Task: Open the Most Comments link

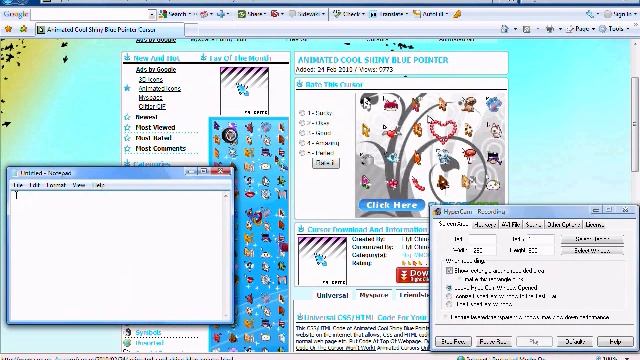Action: (x=160, y=149)
